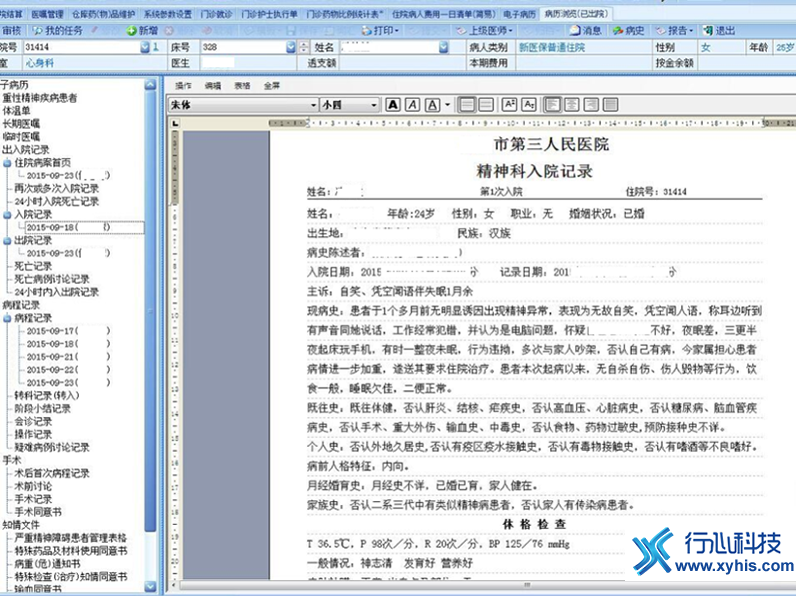Click the 病史 history button
Viewport: 796px width, 596px height.
[x=628, y=31]
